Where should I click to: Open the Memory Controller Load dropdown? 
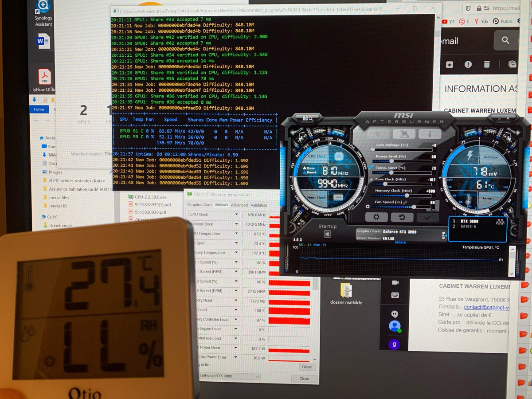tap(236, 320)
